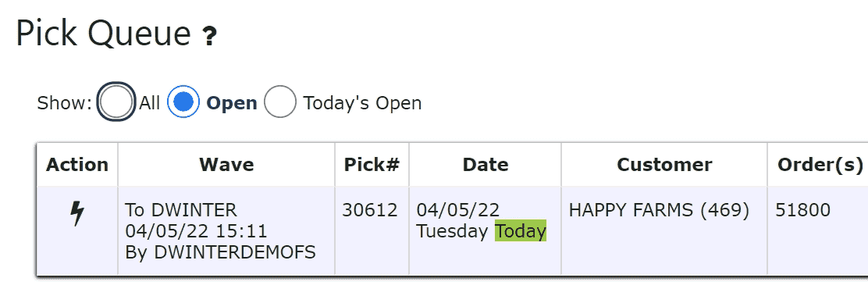Open pick number 30612
Image resolution: width=868 pixels, height=296 pixels.
pyautogui.click(x=370, y=210)
